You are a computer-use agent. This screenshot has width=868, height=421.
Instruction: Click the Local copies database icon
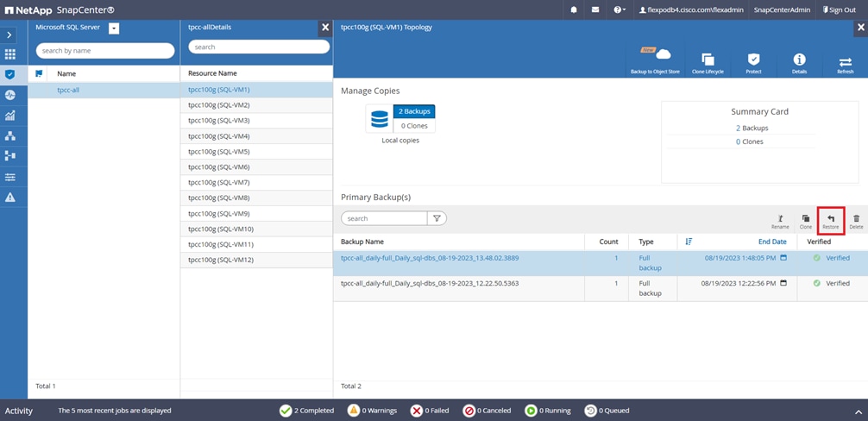tap(379, 119)
